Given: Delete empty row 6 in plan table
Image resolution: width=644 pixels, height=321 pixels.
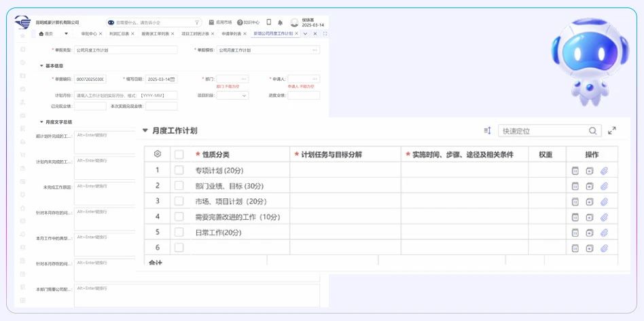Looking at the screenshot, I should (x=575, y=248).
